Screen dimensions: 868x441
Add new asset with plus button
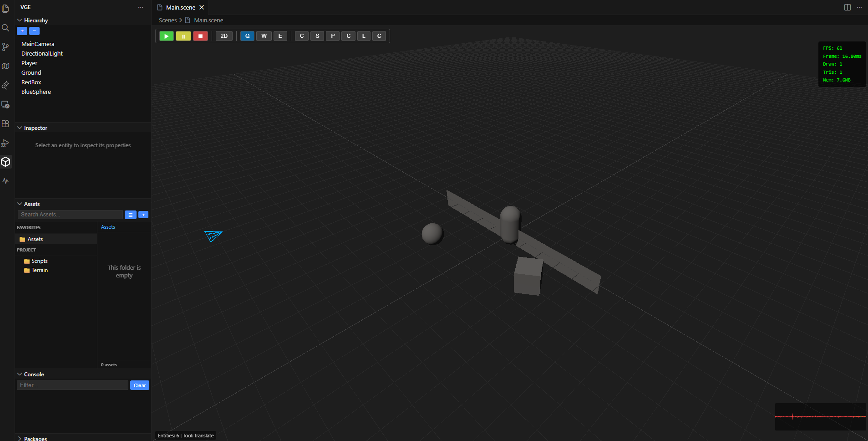click(x=143, y=215)
